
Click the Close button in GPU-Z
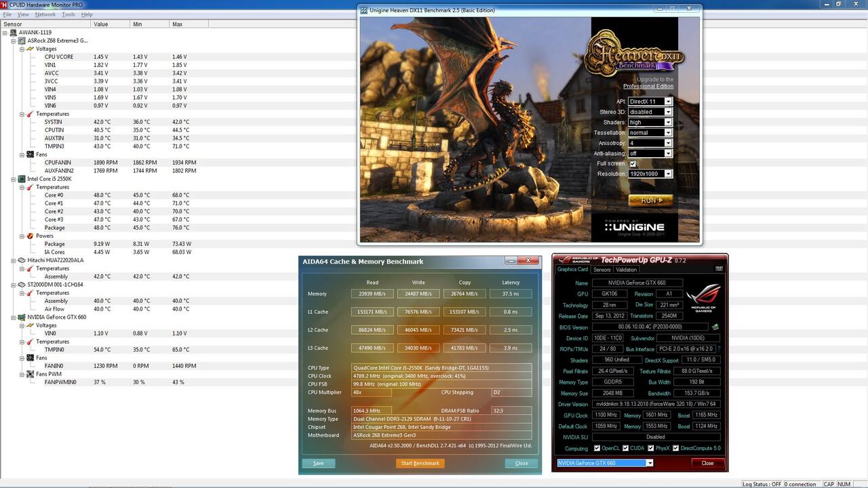coord(707,463)
